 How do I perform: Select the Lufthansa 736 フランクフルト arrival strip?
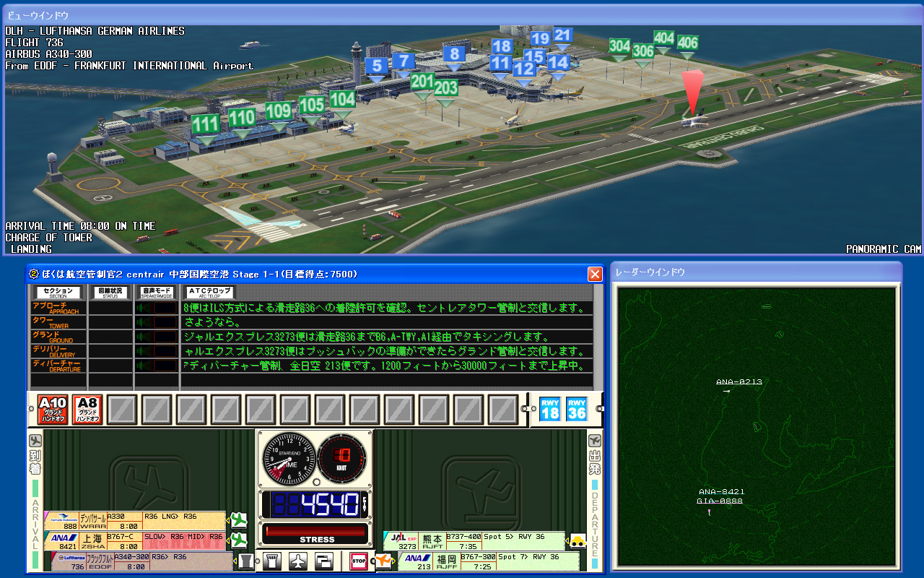[142, 561]
